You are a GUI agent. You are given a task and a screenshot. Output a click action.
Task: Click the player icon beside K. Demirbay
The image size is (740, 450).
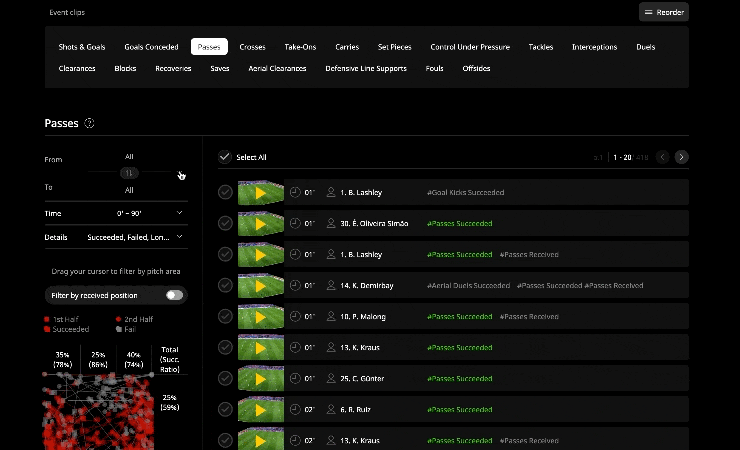(x=331, y=285)
